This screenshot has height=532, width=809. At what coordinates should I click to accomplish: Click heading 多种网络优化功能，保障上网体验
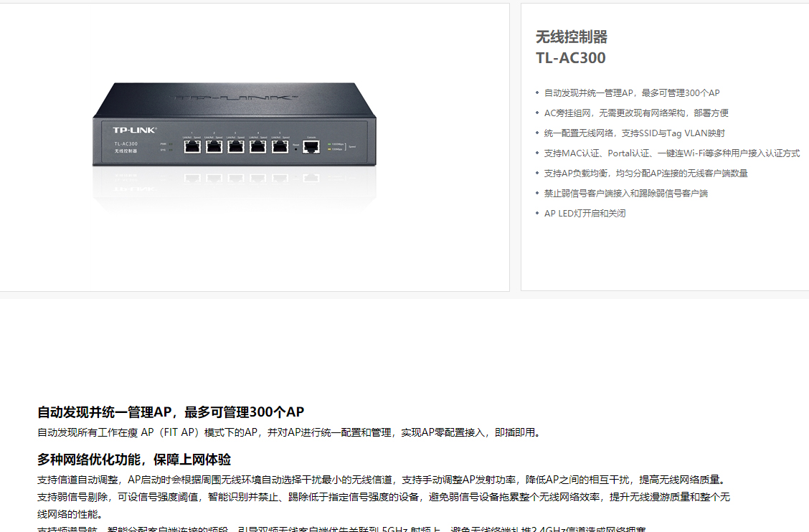pyautogui.click(x=134, y=460)
